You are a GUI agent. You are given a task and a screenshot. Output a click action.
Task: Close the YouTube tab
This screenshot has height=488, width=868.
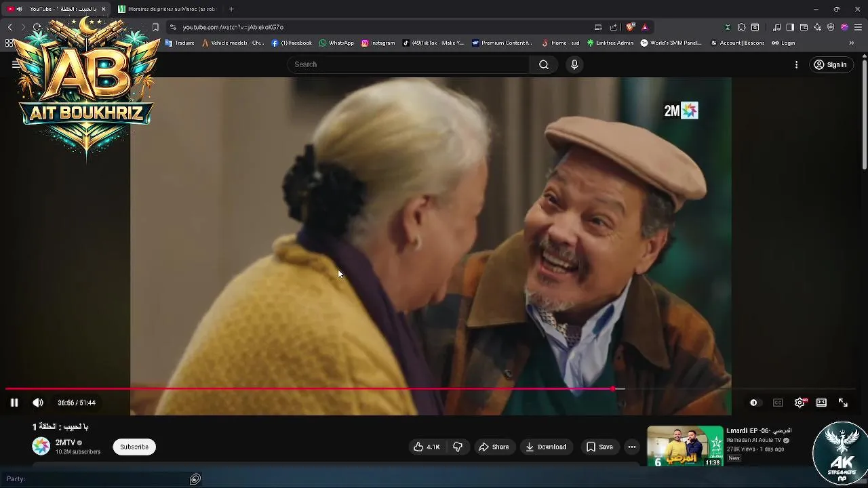[x=103, y=9]
